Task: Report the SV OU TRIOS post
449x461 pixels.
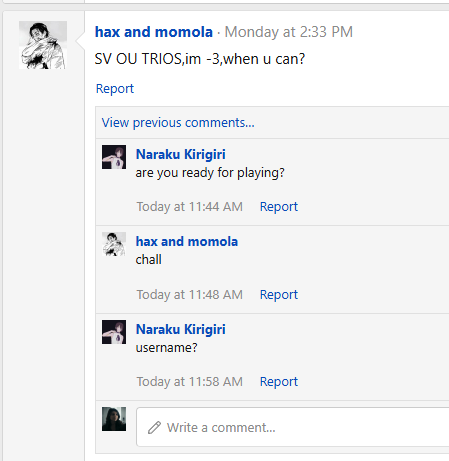Action: tap(115, 89)
